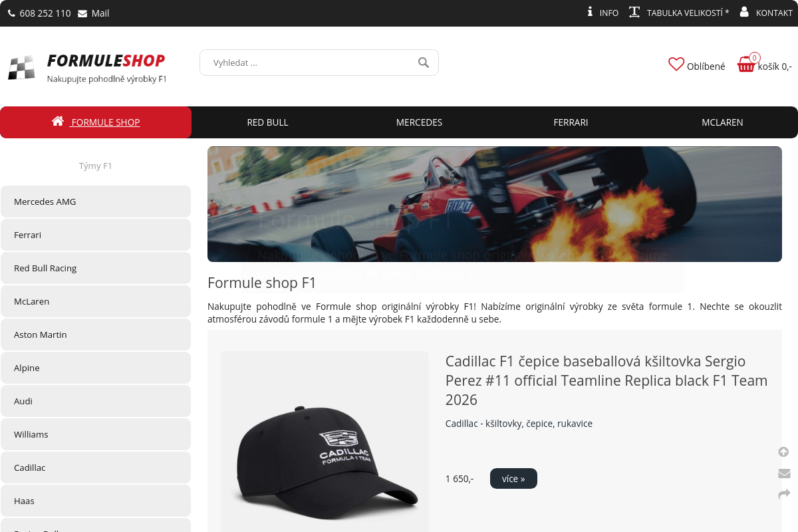Screen dimensions: 798x532
Task: Open TABULKA VELIKOSTÍ link
Action: tap(688, 13)
